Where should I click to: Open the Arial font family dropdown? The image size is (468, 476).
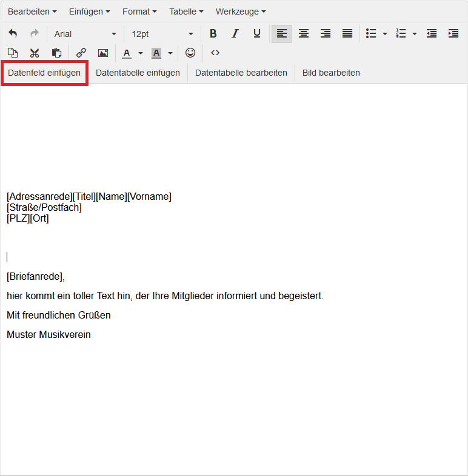pyautogui.click(x=85, y=34)
